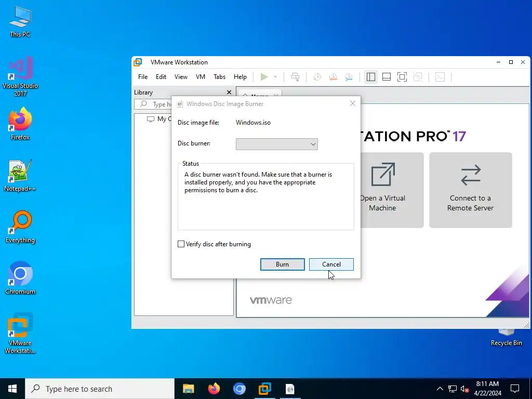The height and width of the screenshot is (399, 532).
Task: Click Connect to a Remote Server tile
Action: tap(470, 190)
